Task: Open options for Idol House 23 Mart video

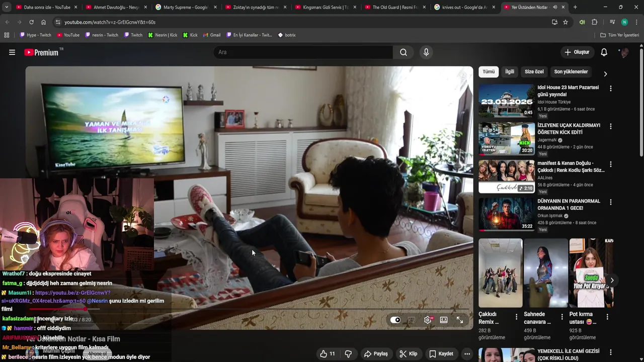Action: 611,88
